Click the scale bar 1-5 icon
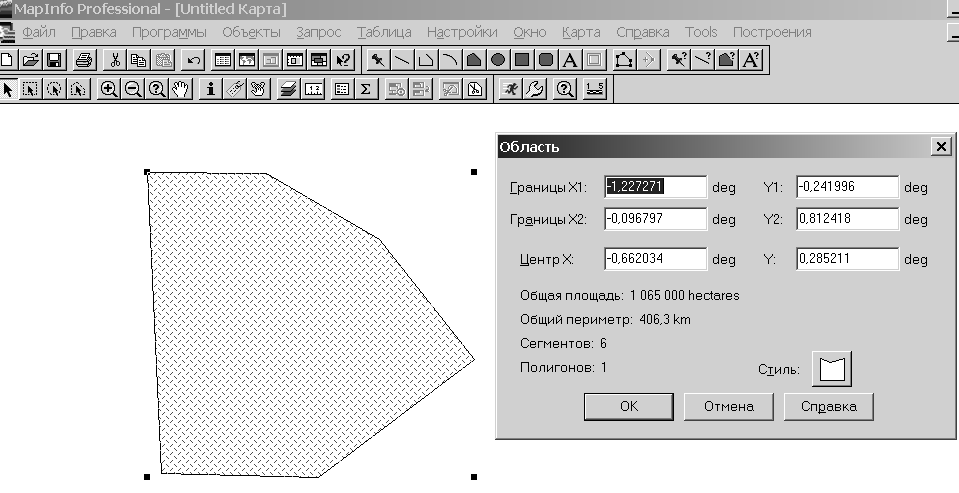959x493 pixels. tap(595, 89)
